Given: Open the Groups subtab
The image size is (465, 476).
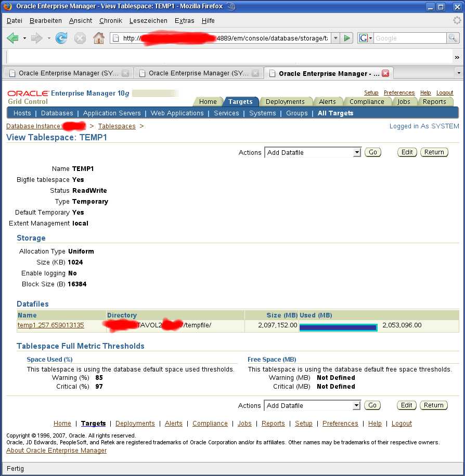Looking at the screenshot, I should pyautogui.click(x=297, y=113).
